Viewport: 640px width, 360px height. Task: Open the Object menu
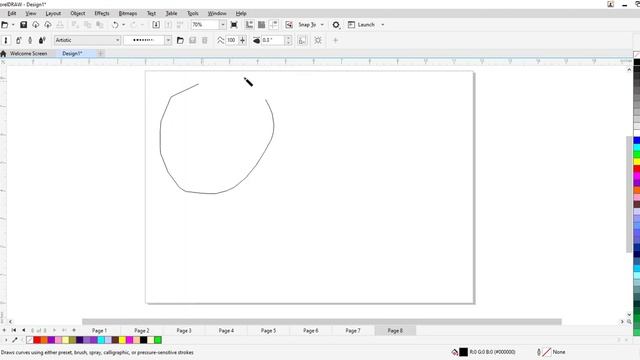[78, 13]
